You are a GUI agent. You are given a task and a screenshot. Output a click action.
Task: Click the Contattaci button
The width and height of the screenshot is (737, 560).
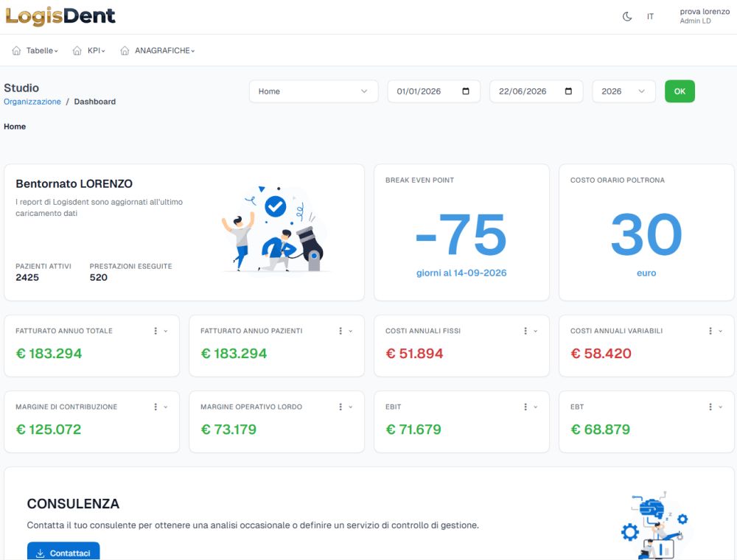[63, 553]
